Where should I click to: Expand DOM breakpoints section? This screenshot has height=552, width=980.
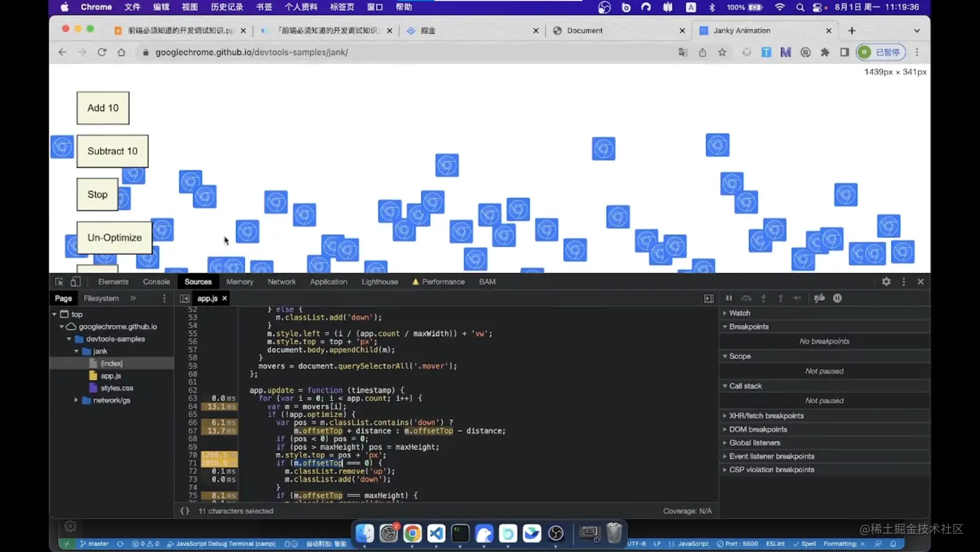coord(758,429)
